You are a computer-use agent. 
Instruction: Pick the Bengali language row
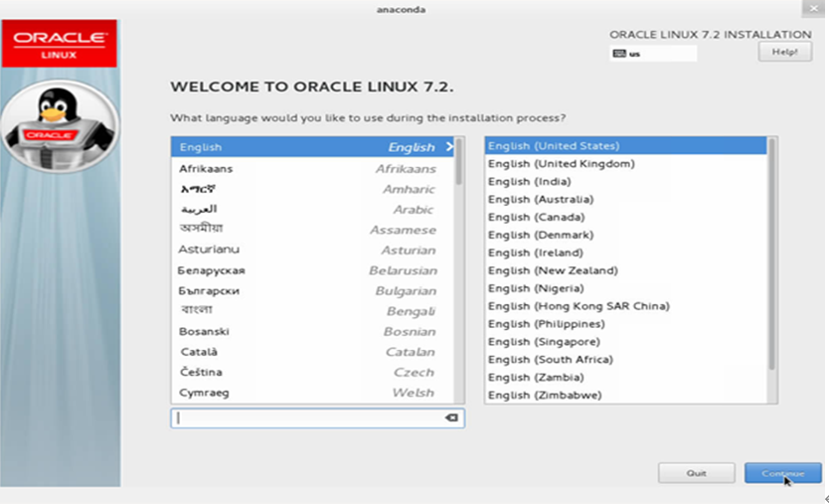(312, 311)
